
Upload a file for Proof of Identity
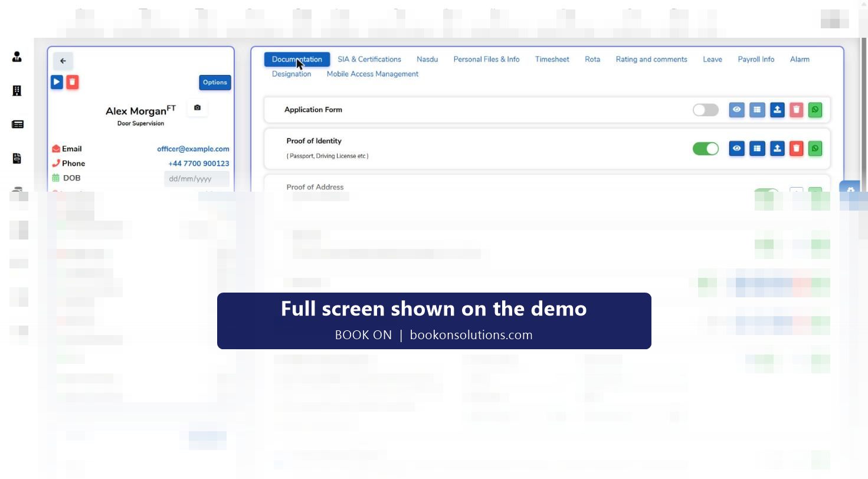point(777,149)
